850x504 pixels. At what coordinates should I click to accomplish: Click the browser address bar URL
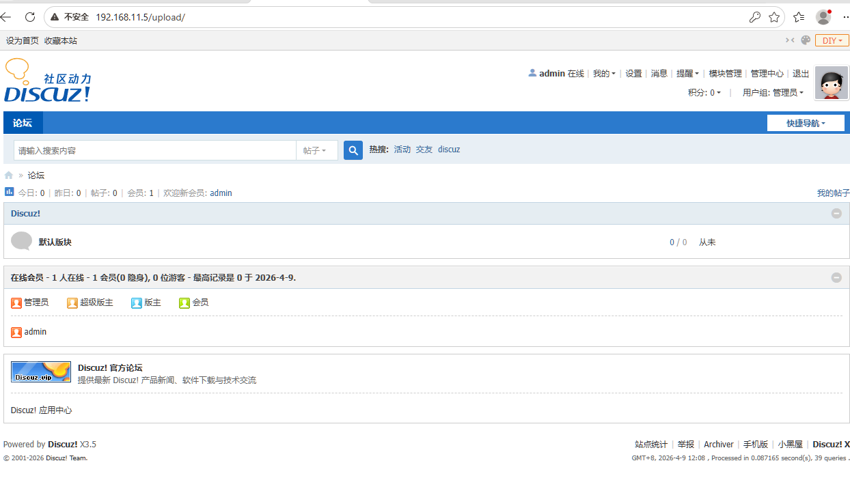point(140,17)
